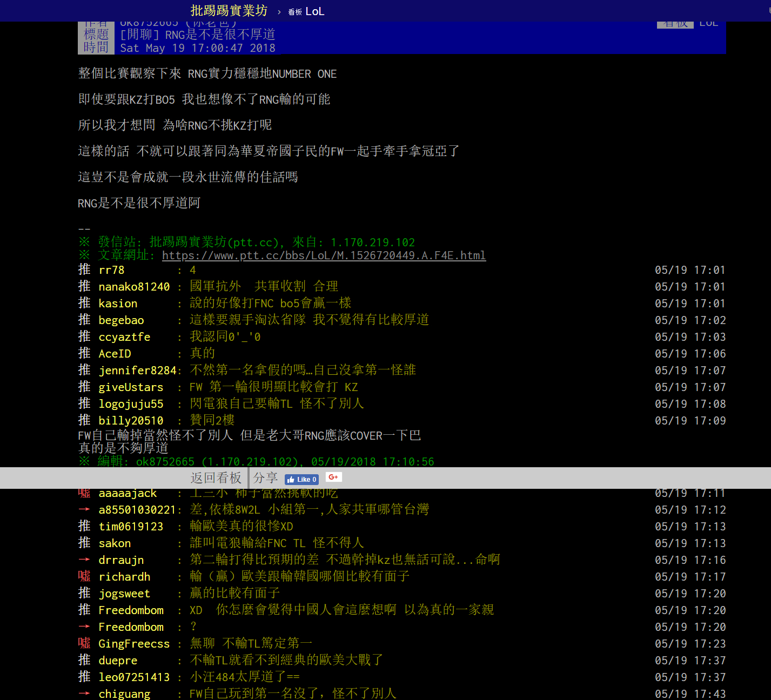Click the Facebook Like button
The width and height of the screenshot is (771, 700).
coord(301,479)
